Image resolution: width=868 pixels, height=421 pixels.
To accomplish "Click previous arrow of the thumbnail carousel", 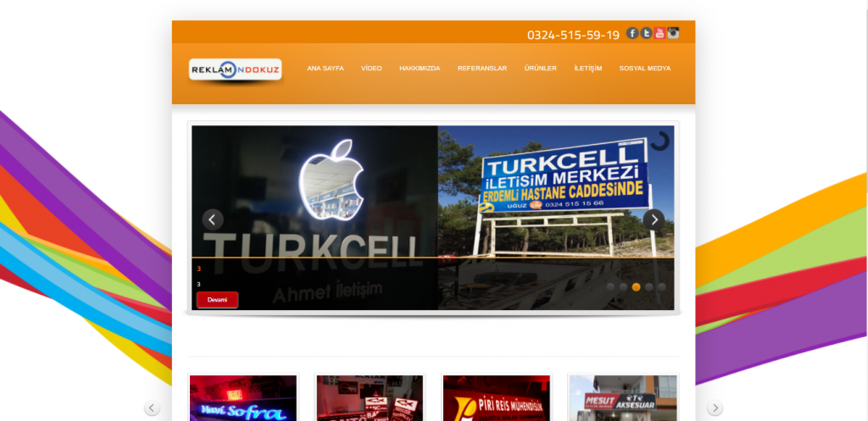I will 153,408.
